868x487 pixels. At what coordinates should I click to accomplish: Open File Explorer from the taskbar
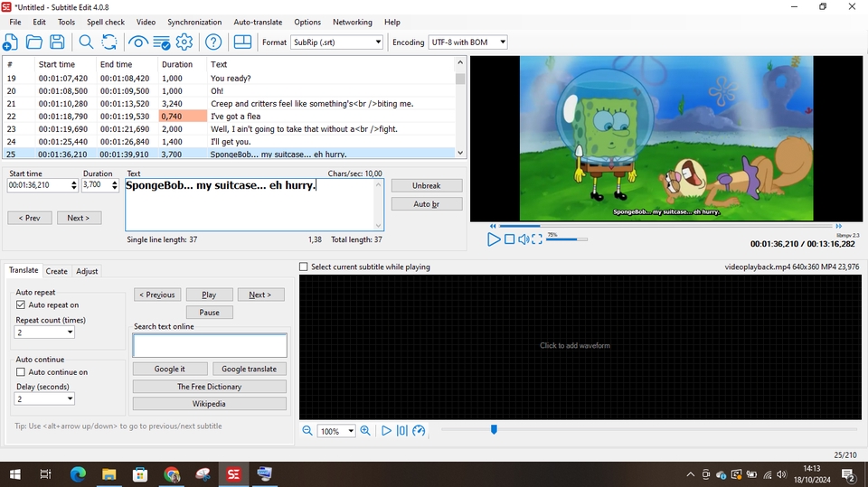pyautogui.click(x=109, y=474)
